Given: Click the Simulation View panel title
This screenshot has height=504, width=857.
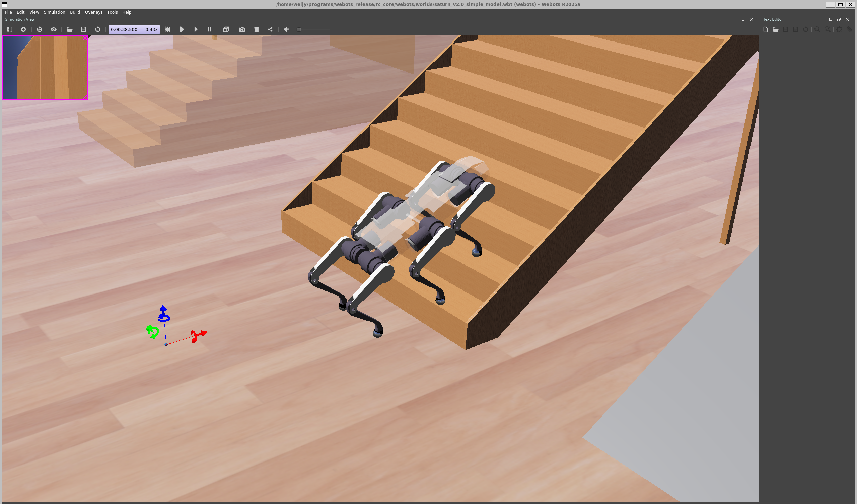Looking at the screenshot, I should click(x=20, y=19).
